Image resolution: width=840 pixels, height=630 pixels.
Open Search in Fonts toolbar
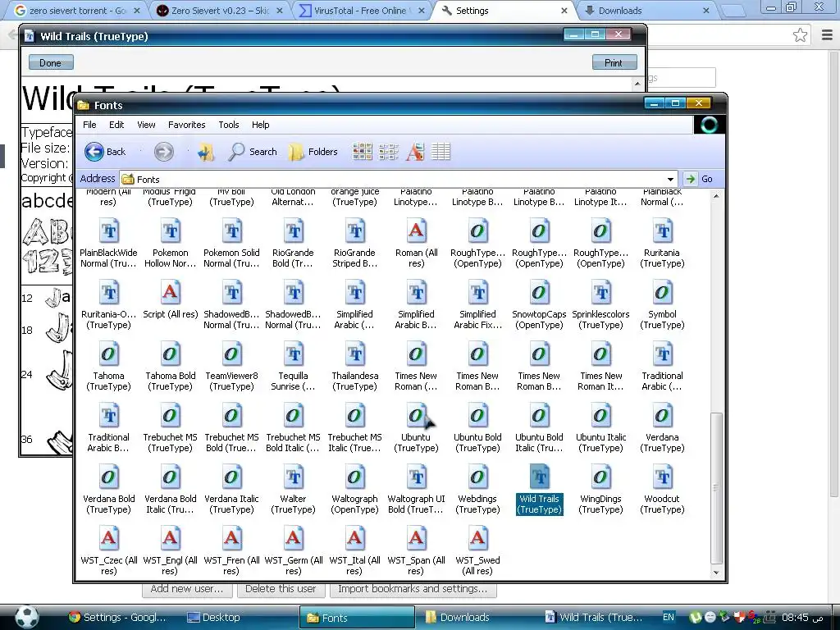[x=253, y=152]
